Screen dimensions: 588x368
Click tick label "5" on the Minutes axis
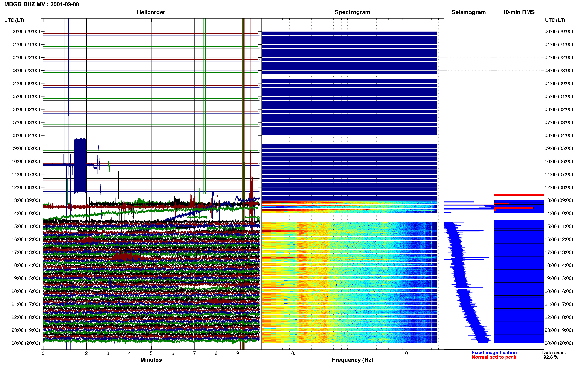[151, 353]
